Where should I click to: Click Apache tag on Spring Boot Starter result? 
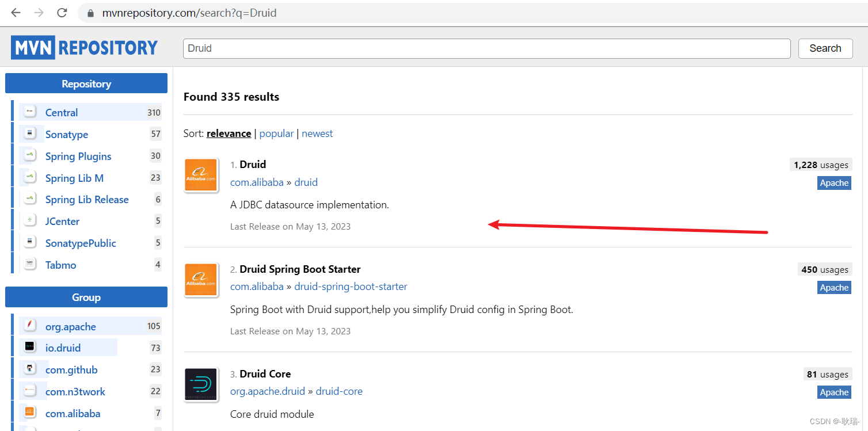coord(834,288)
